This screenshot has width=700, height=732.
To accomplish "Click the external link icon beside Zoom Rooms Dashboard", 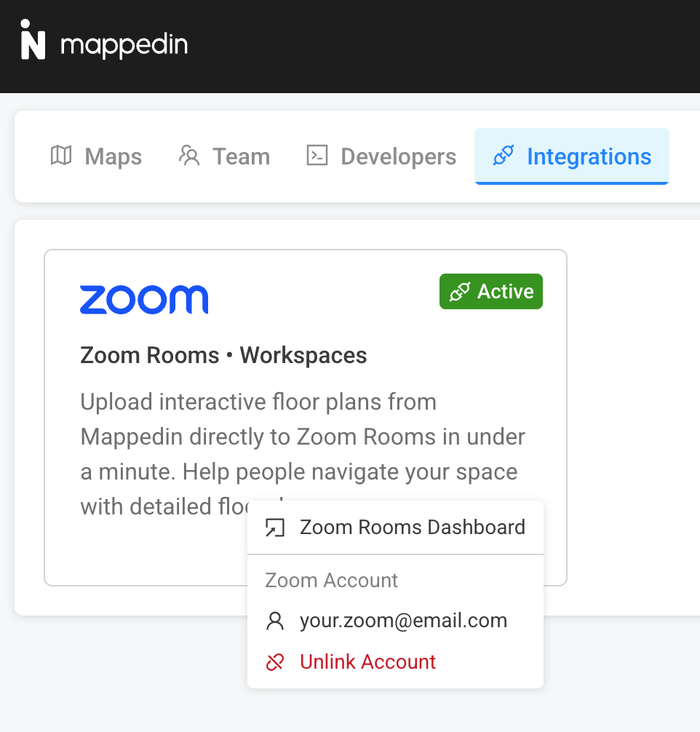I will 275,527.
